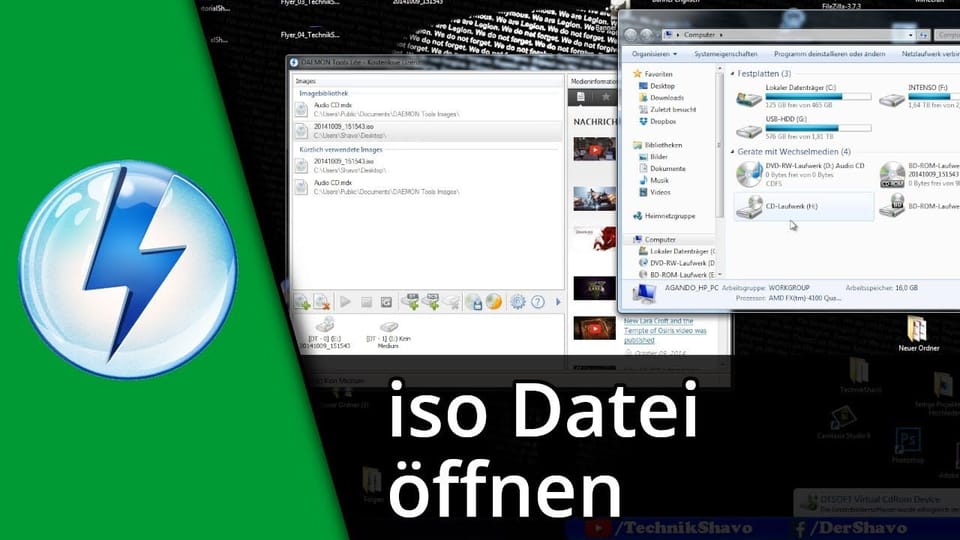Unmount with the stop square icon

pyautogui.click(x=366, y=302)
